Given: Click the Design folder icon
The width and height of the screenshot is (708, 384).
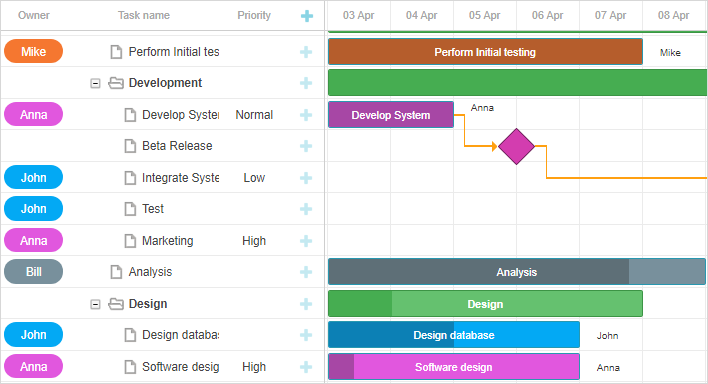Looking at the screenshot, I should pyautogui.click(x=116, y=304).
